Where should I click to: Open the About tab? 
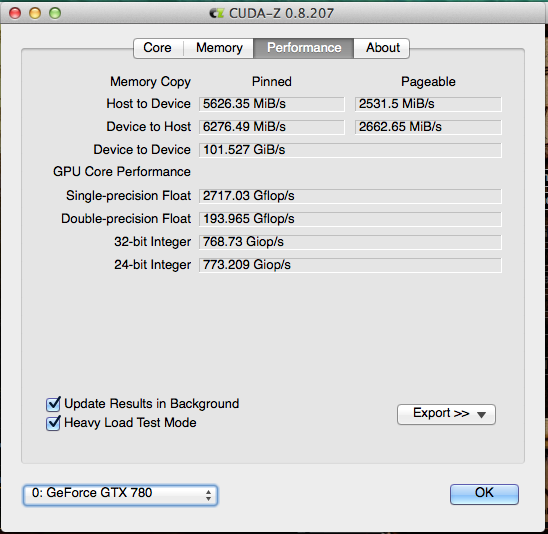click(382, 48)
